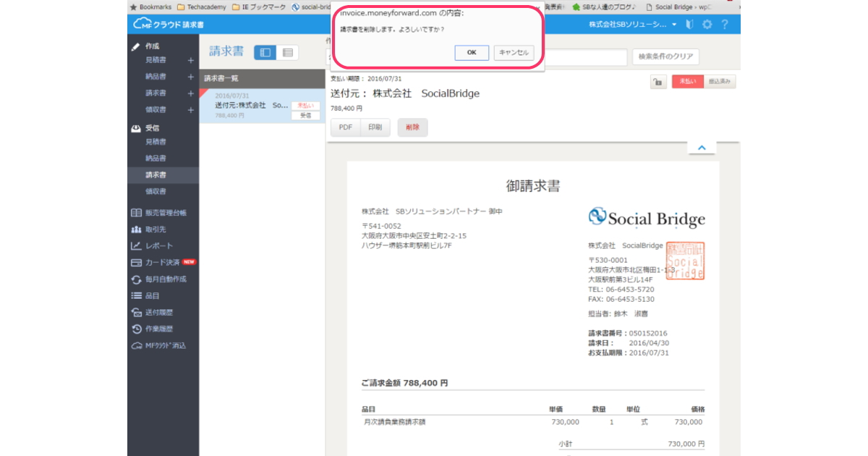Click 月次請負業務請求額 item row
Viewport: 868px width, 456px height.
533,421
